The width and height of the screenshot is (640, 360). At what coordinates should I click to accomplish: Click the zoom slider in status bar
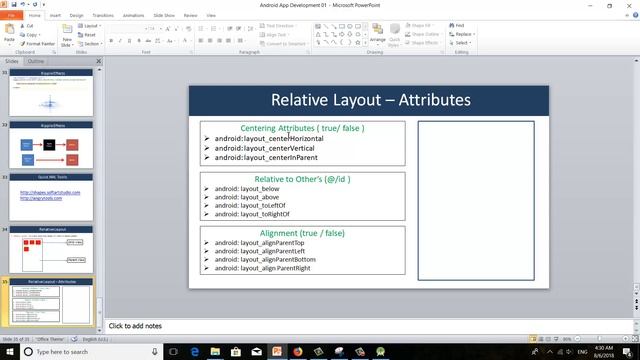tap(599, 339)
